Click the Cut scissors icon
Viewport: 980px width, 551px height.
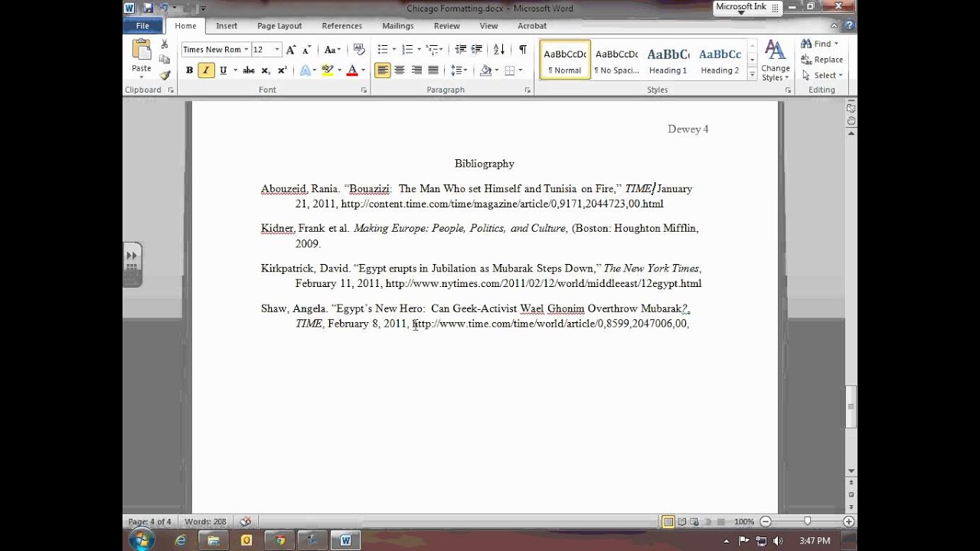click(164, 44)
